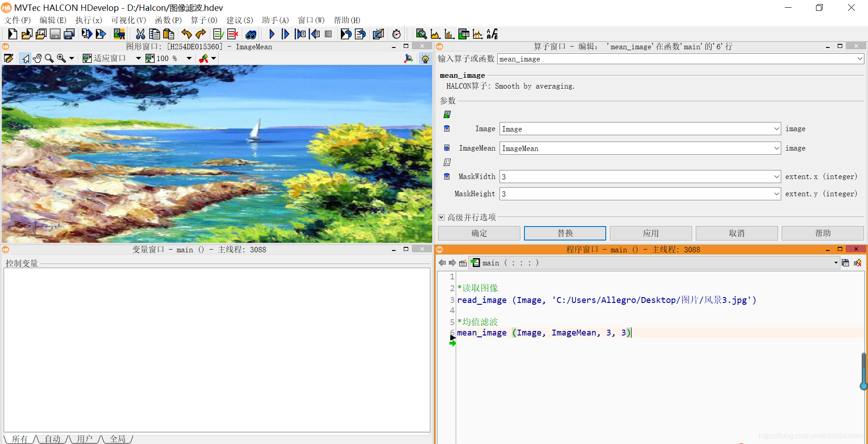Open gray histogram tool icon

pos(435,34)
